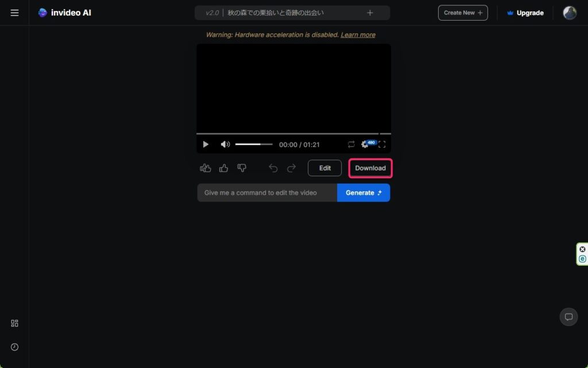
Task: Redo the last edit
Action: (291, 168)
